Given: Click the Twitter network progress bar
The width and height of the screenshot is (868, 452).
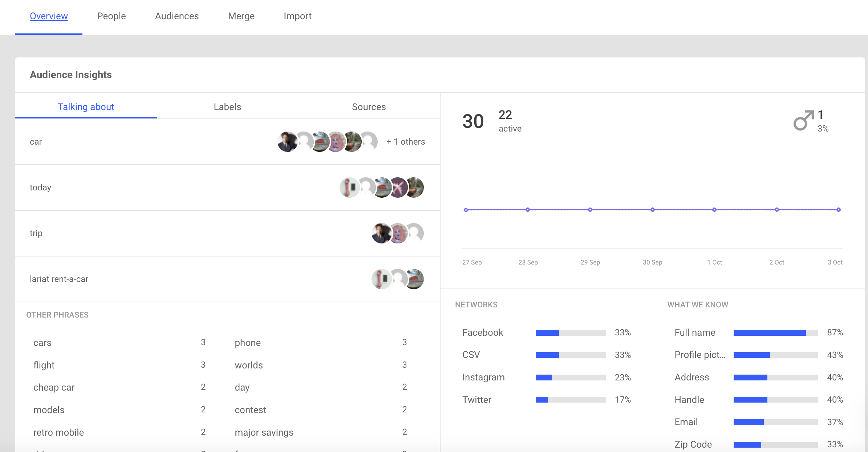Looking at the screenshot, I should coord(571,400).
